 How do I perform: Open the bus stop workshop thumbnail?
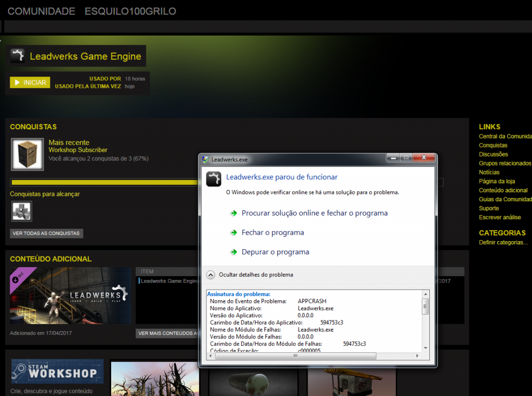pyautogui.click(x=352, y=382)
